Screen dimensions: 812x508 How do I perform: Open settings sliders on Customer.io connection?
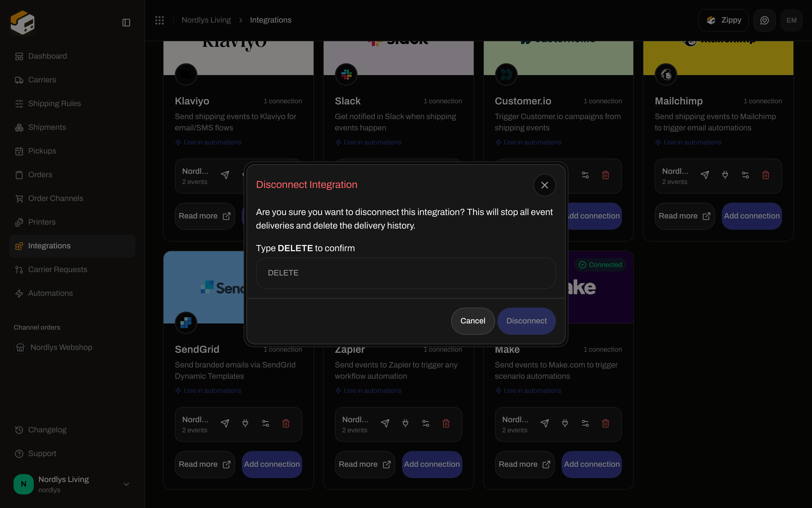585,175
